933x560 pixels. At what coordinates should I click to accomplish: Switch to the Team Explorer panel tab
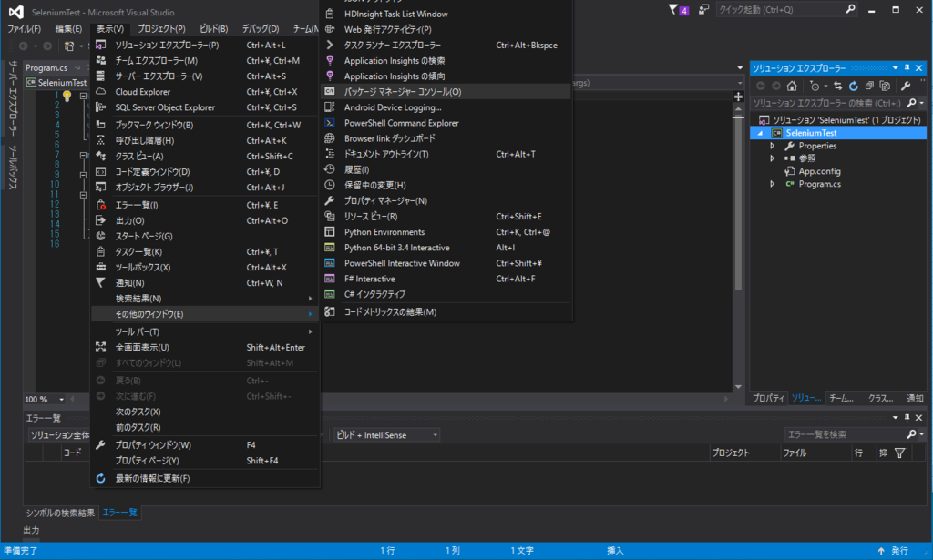[841, 398]
